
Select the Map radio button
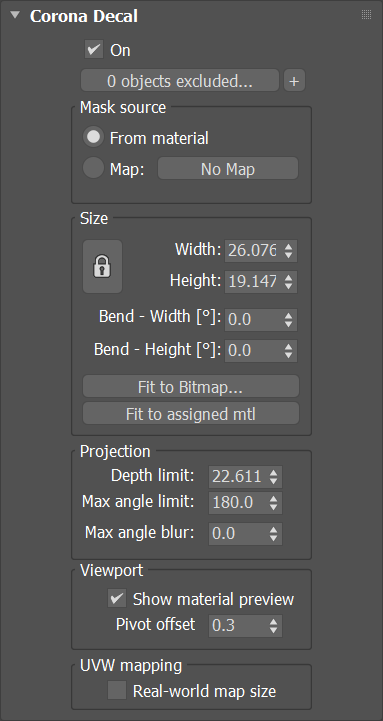tap(93, 168)
